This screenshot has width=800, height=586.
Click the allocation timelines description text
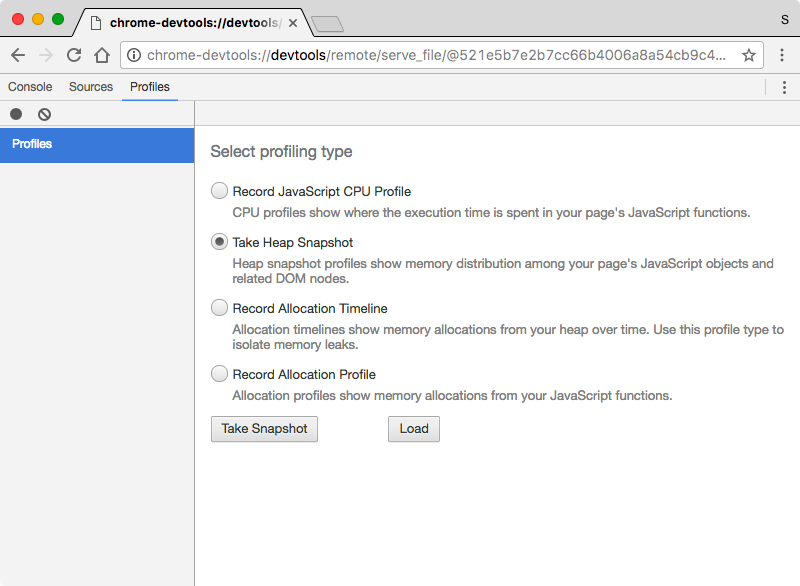pyautogui.click(x=508, y=337)
